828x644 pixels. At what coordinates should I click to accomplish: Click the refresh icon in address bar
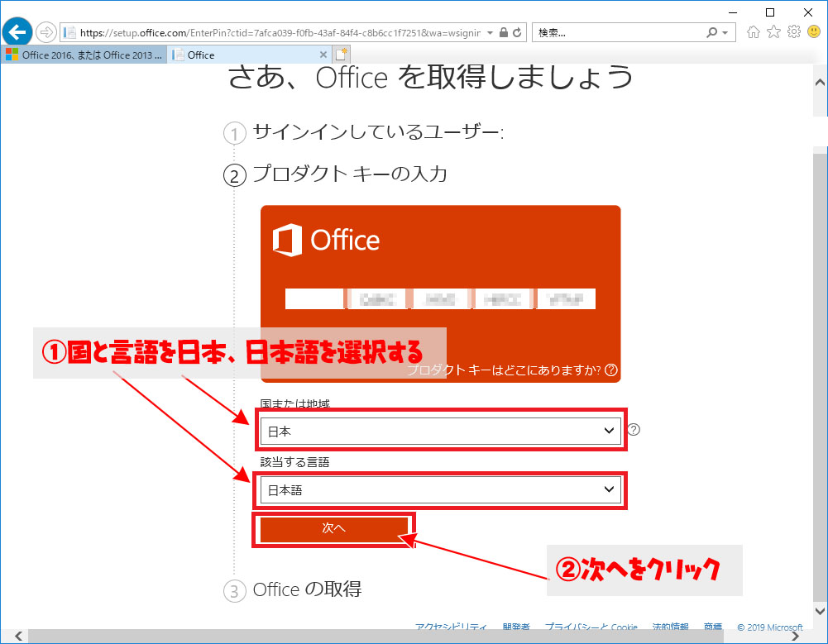[x=517, y=33]
